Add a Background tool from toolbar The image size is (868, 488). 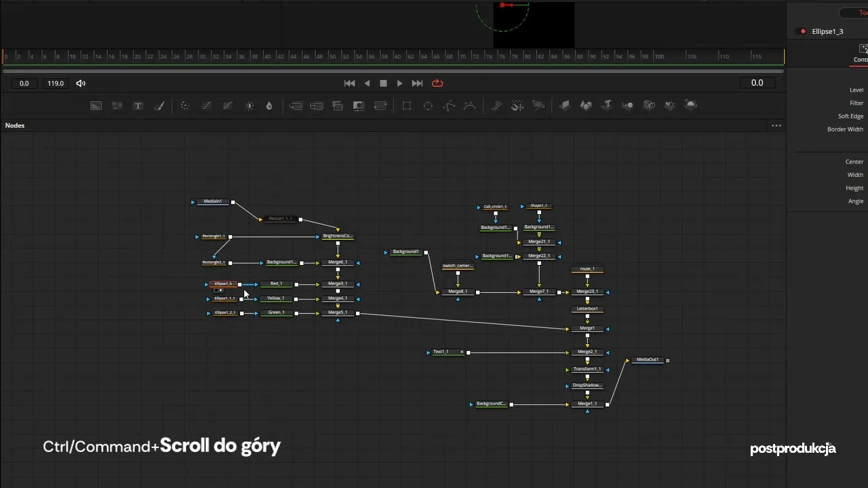click(x=96, y=106)
